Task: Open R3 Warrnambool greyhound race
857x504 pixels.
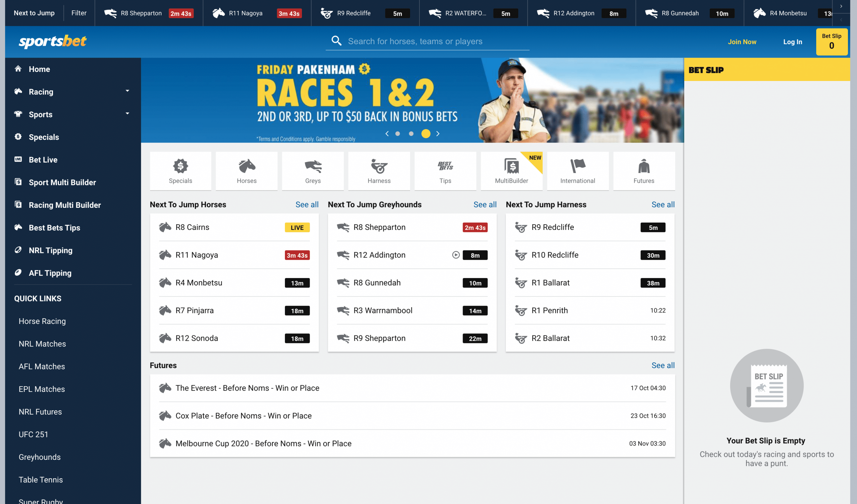Action: click(x=412, y=310)
